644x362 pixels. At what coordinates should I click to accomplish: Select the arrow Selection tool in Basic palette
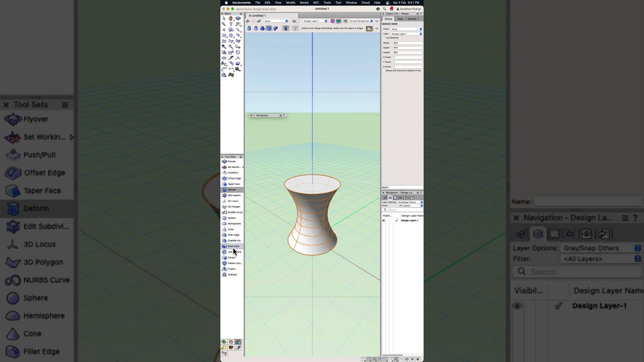[224, 19]
